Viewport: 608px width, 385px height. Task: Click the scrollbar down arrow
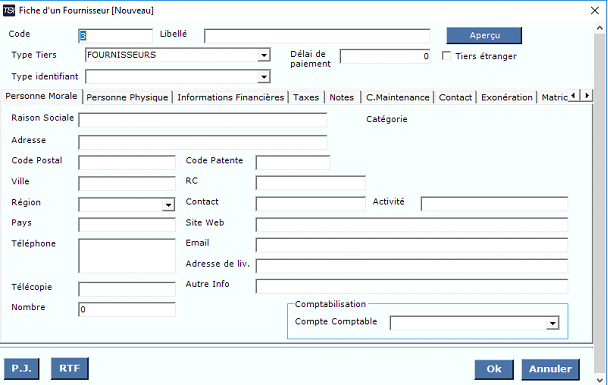click(599, 379)
